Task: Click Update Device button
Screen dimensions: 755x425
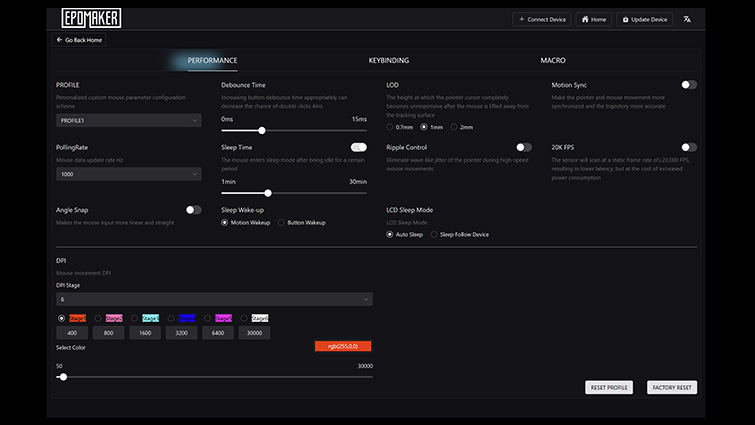Action: point(645,19)
